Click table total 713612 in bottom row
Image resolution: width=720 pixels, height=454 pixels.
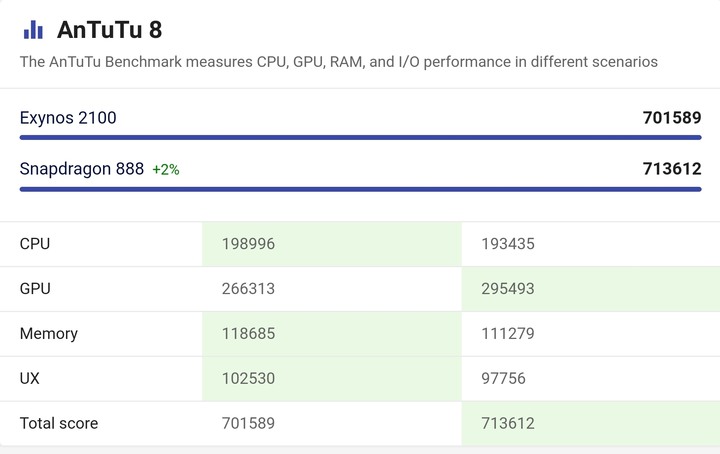click(508, 423)
